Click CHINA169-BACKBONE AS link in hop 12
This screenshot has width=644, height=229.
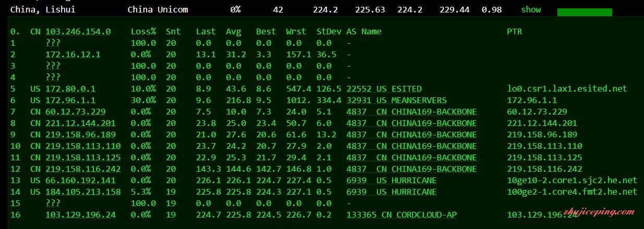(x=411, y=169)
